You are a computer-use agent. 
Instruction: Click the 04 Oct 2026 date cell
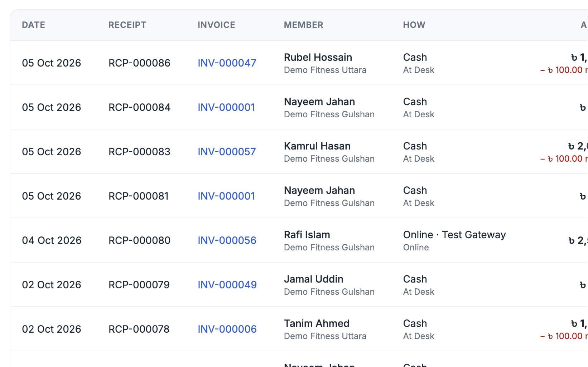click(52, 240)
